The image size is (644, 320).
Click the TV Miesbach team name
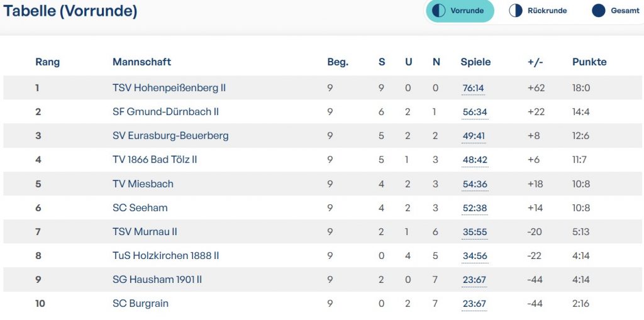(143, 184)
